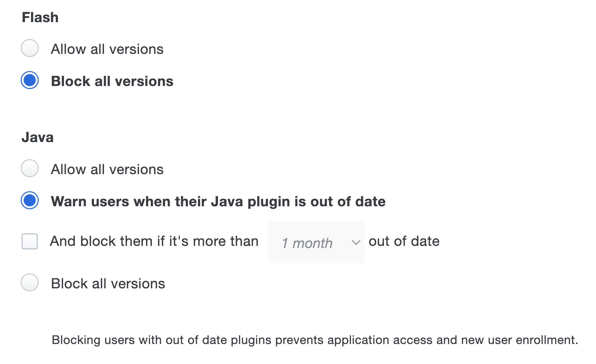Select "Allow all versions" under Flash
The image size is (596, 364).
(x=30, y=49)
